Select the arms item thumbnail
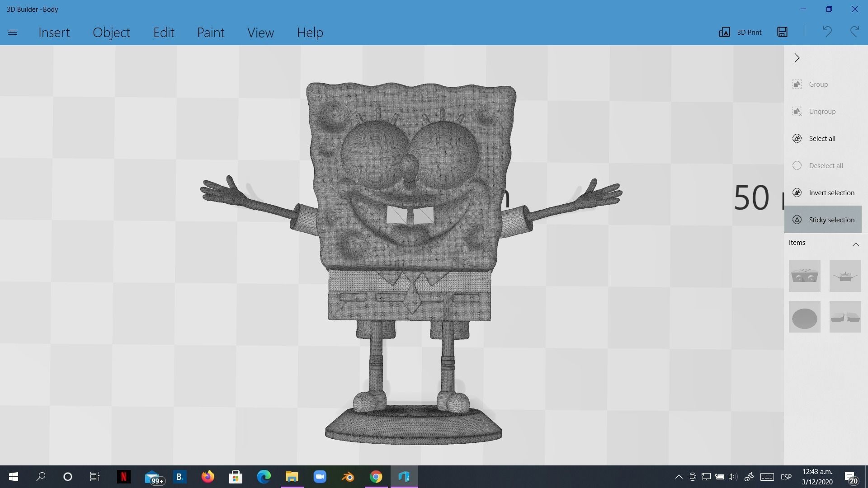This screenshot has height=488, width=868. point(845,276)
